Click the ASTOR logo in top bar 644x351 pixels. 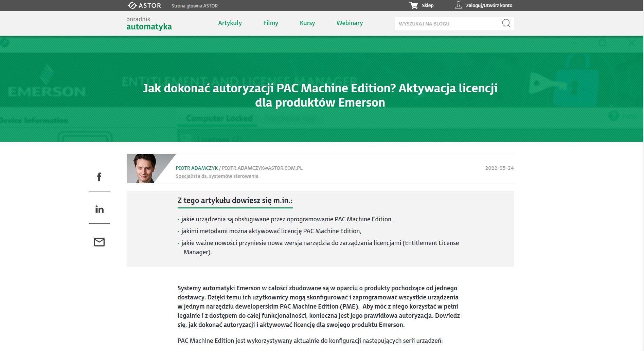click(x=144, y=5)
